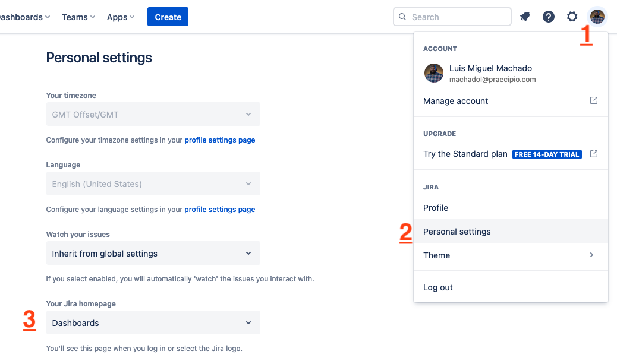Open profile settings page link under timezone
This screenshot has width=617, height=364.
pos(219,140)
